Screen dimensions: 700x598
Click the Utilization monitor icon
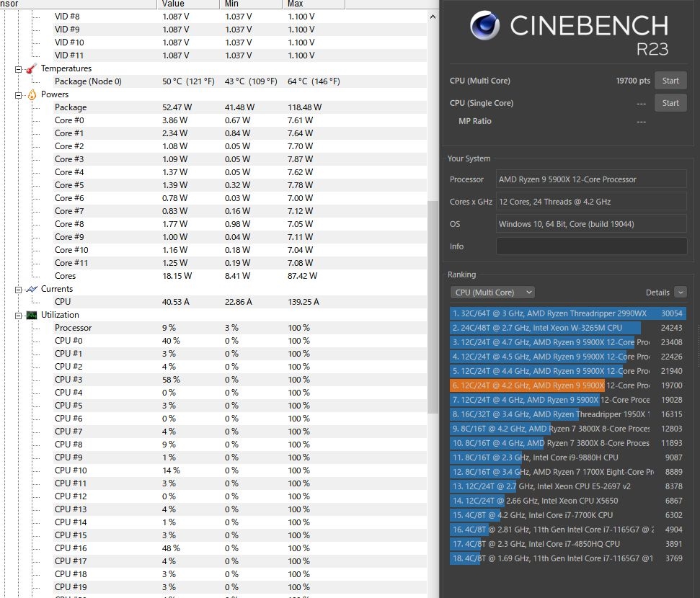point(31,315)
